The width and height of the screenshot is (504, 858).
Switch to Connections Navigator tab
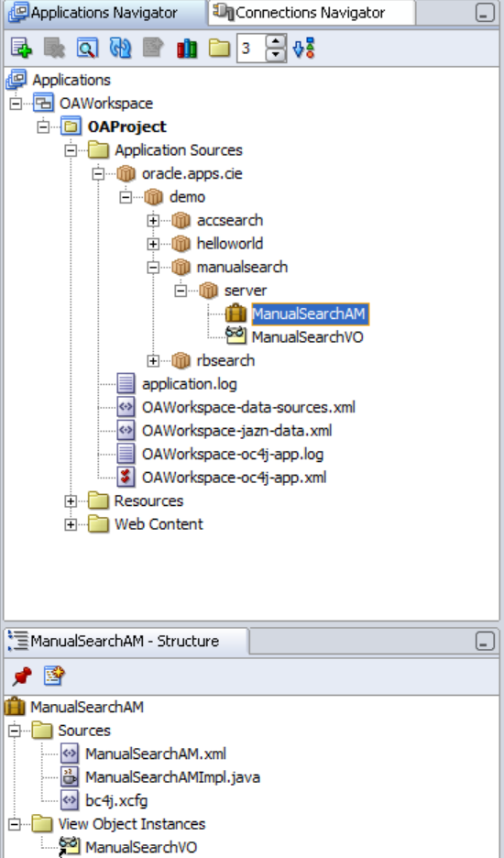pyautogui.click(x=311, y=13)
